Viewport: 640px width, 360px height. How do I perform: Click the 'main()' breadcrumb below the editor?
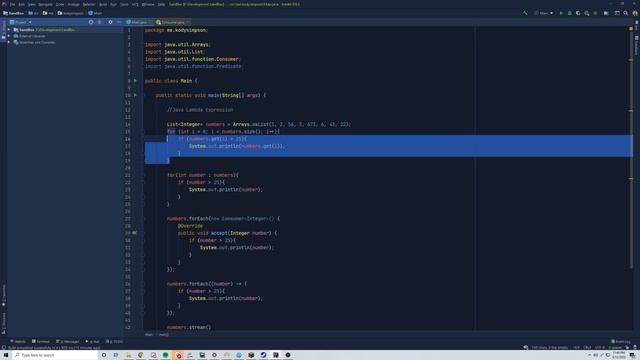[163, 334]
